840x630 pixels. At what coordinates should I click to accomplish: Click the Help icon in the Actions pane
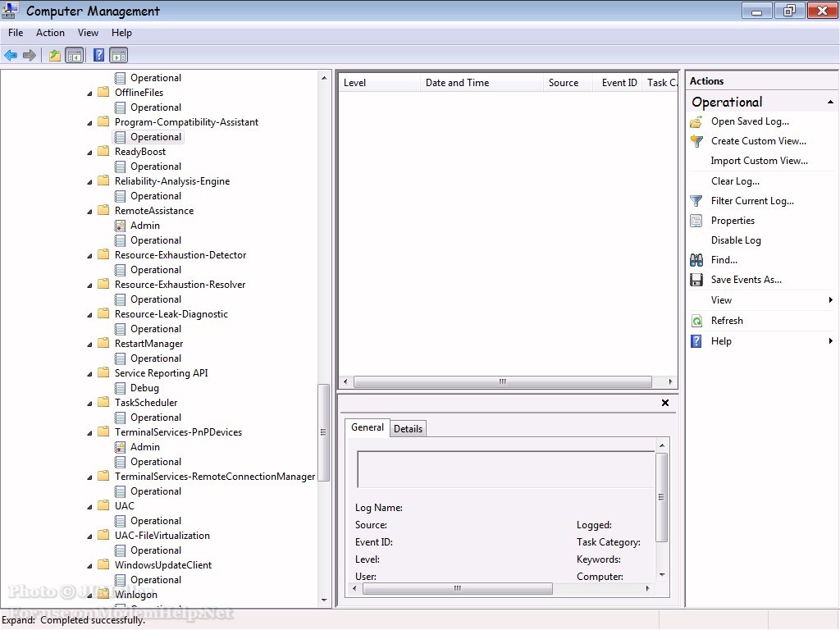click(696, 341)
